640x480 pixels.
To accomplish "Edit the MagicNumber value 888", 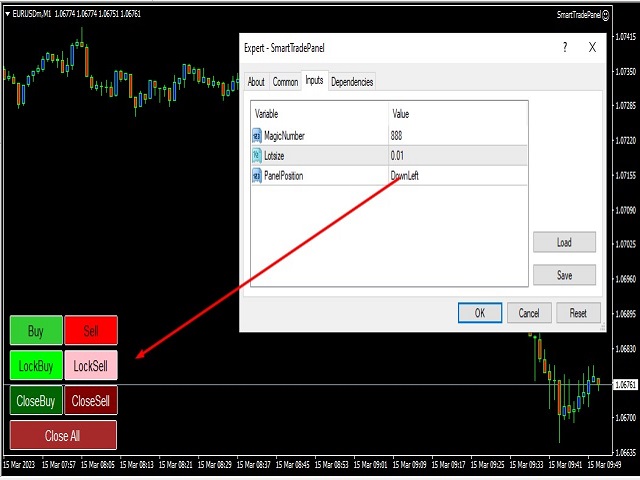I will tap(458, 136).
